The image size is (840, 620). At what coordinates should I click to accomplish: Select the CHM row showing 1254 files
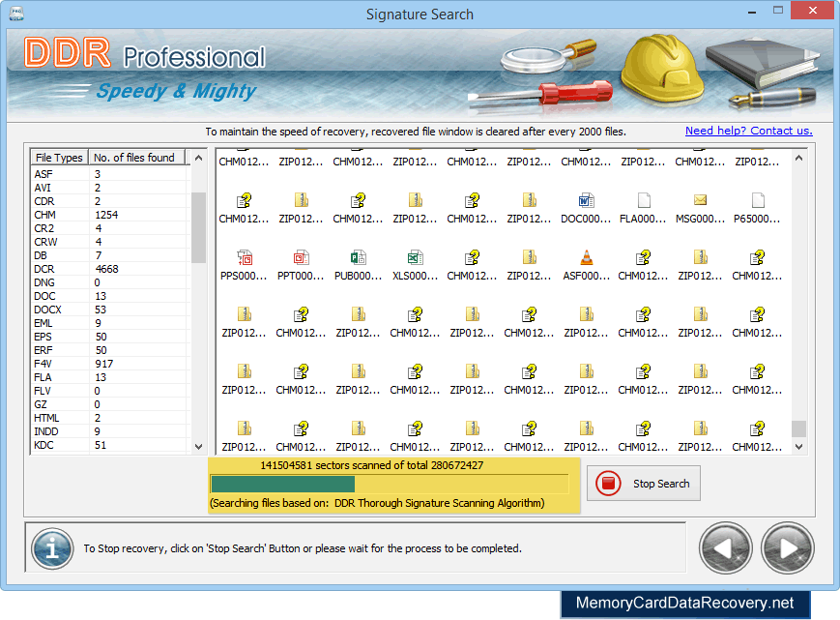[110, 215]
